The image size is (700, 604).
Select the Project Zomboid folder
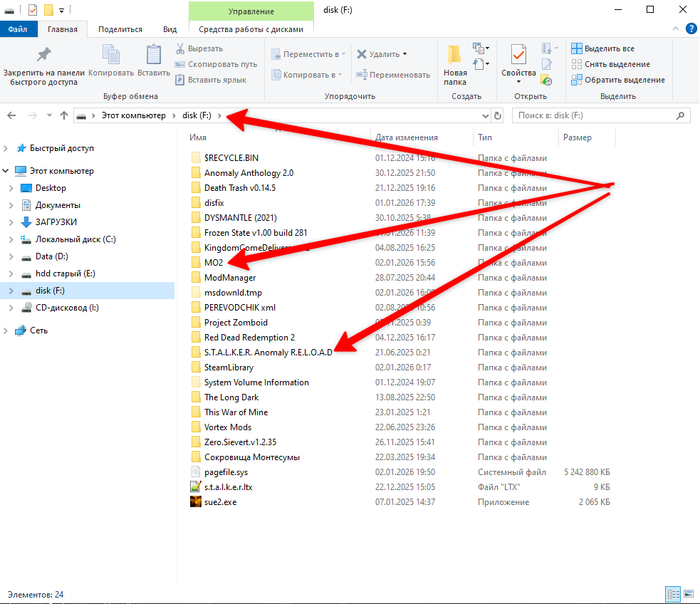pos(236,323)
